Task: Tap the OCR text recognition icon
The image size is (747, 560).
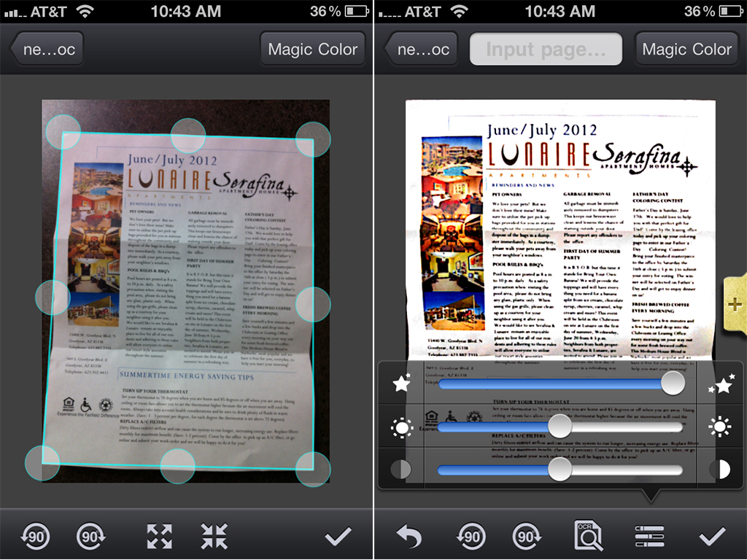Action: coord(588,537)
